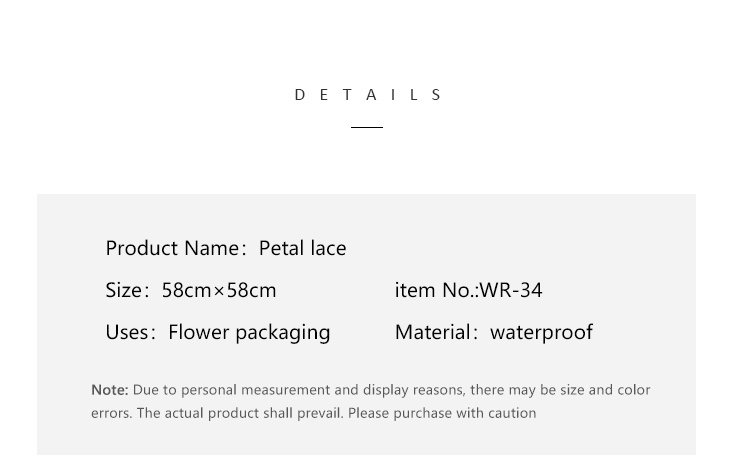Click the short line under DETAILS
The width and height of the screenshot is (732, 472).
click(x=367, y=127)
